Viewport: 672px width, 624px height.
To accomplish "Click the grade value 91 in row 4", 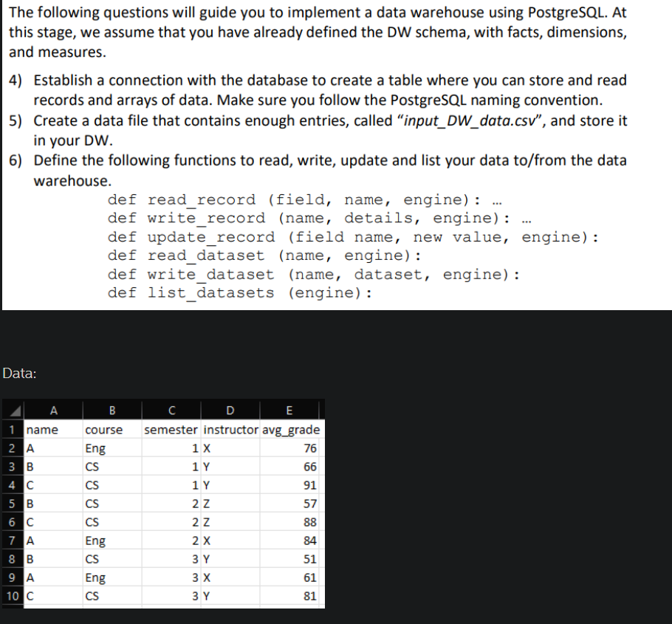I will pos(310,484).
